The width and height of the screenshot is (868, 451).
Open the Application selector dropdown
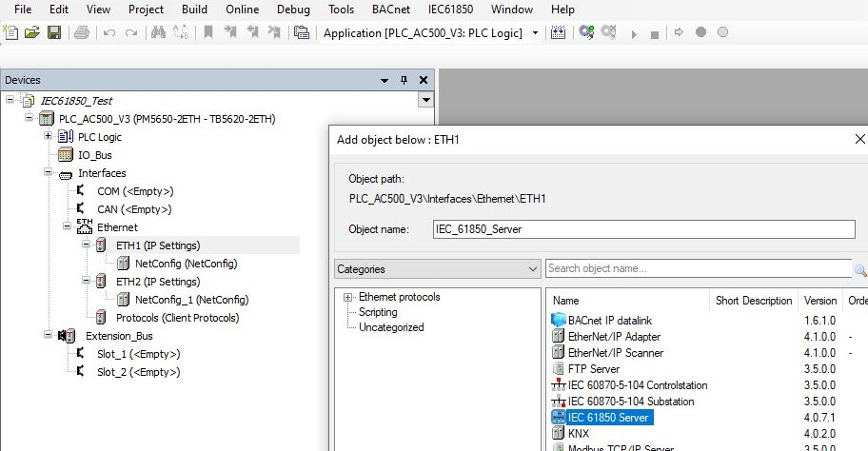535,33
